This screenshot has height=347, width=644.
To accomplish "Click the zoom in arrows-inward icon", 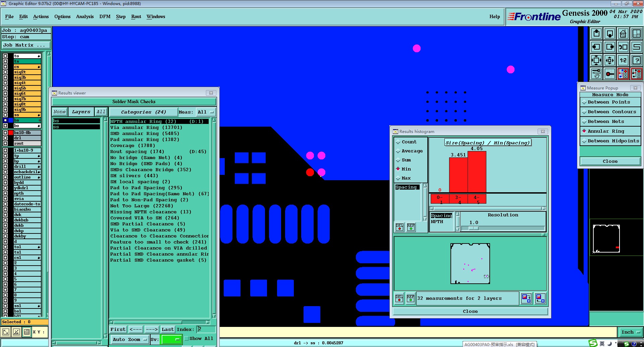I will (x=596, y=60).
